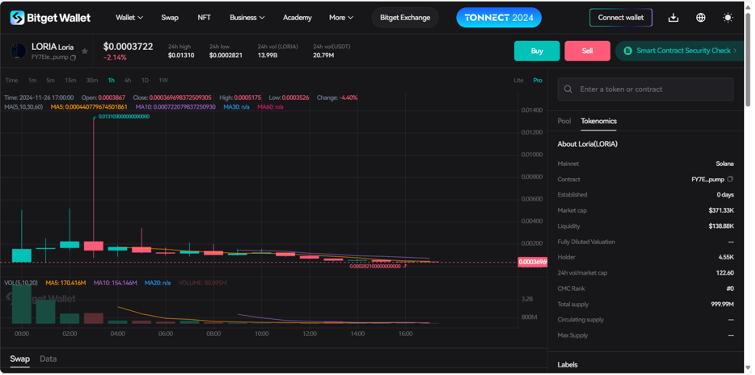Viewport: 755px width, 375px height.
Task: Open the Data tab below chart
Action: point(48,359)
